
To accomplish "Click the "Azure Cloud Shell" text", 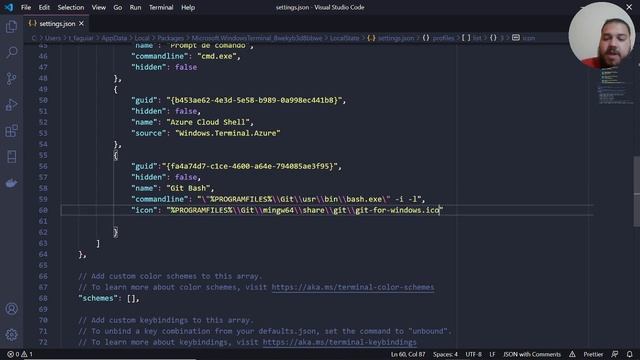I will click(208, 122).
